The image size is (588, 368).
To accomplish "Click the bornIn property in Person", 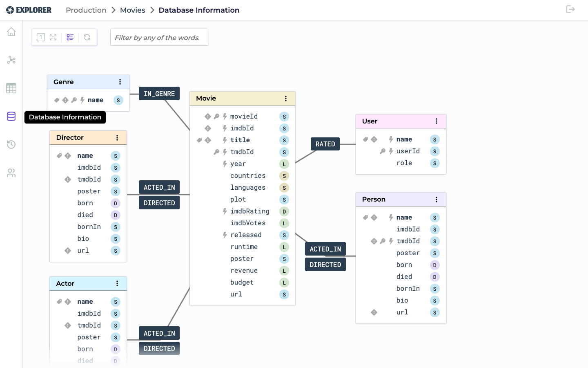I will (408, 289).
